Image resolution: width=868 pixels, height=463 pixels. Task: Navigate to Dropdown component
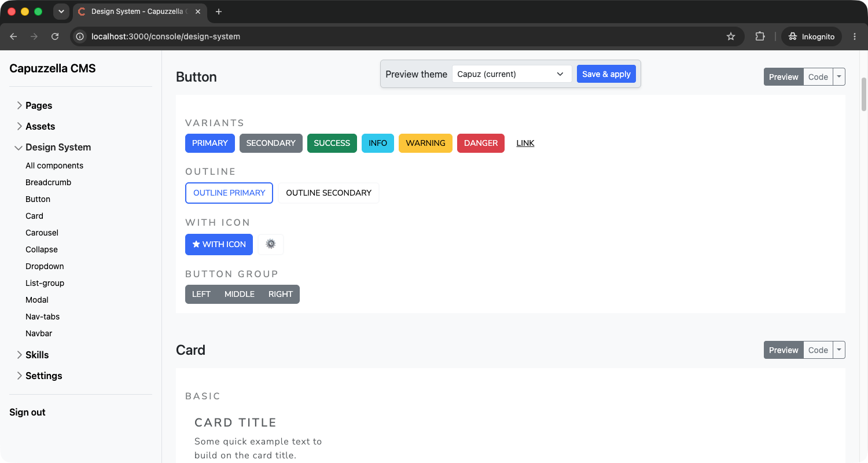pyautogui.click(x=45, y=266)
